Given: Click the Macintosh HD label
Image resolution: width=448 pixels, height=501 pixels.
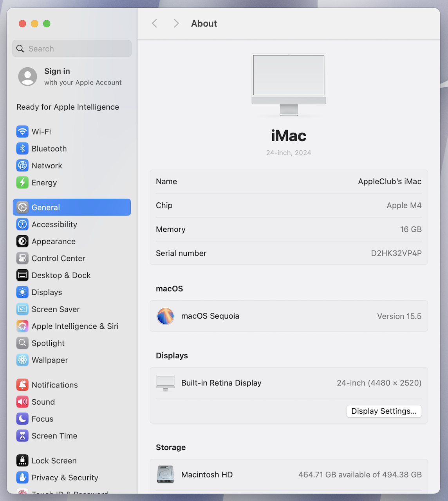Looking at the screenshot, I should [x=207, y=474].
